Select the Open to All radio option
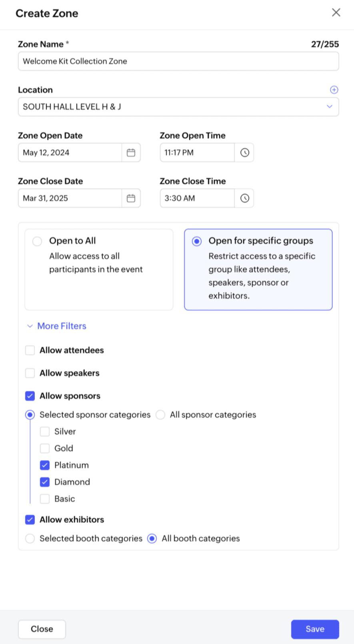 [37, 241]
